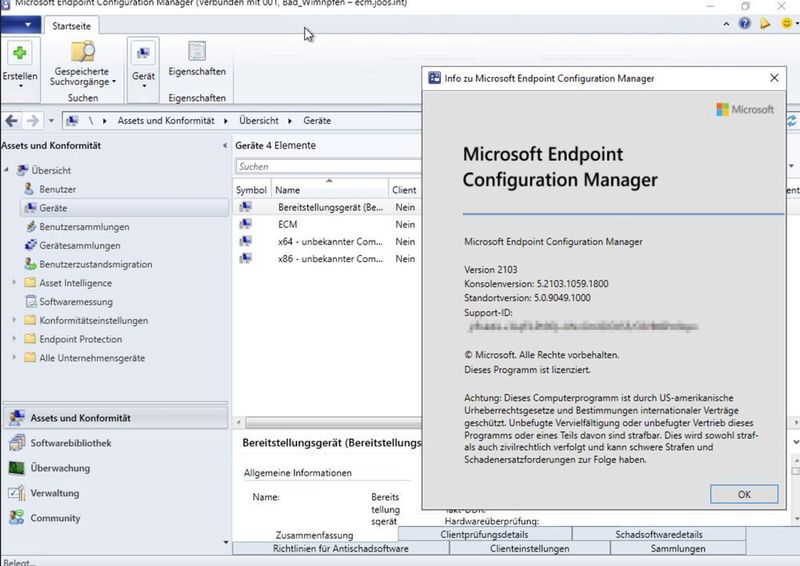Click the help question mark icon
Image resolution: width=800 pixels, height=566 pixels.
pos(745,23)
